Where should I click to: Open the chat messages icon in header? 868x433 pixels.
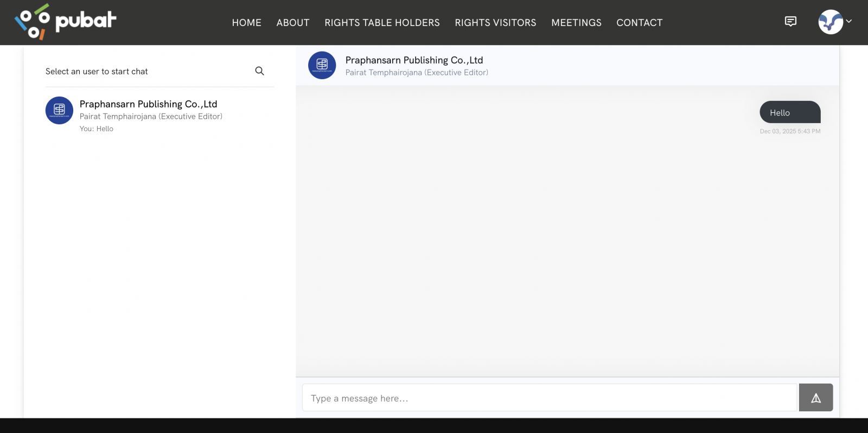click(791, 22)
